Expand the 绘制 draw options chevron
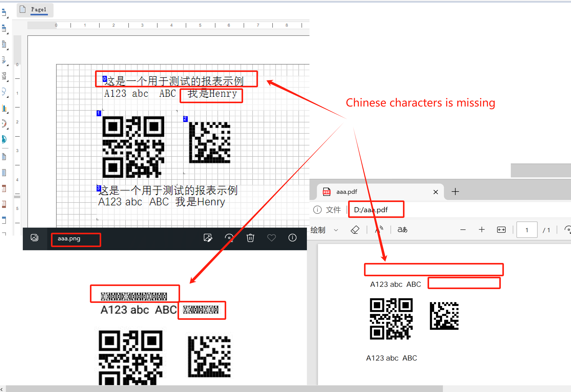Image resolution: width=571 pixels, height=392 pixels. coord(336,230)
